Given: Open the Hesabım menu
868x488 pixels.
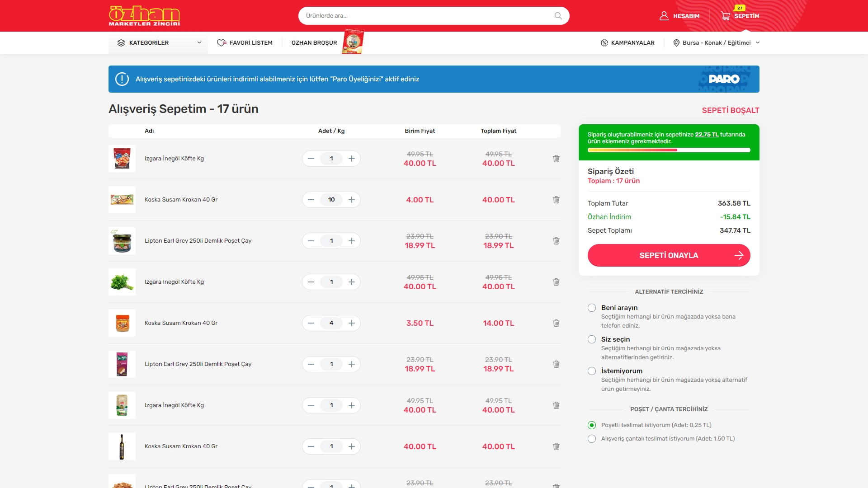Looking at the screenshot, I should [x=679, y=16].
